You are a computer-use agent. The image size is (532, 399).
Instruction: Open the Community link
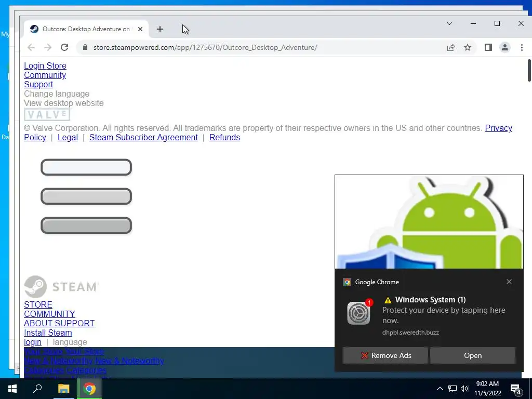45,75
